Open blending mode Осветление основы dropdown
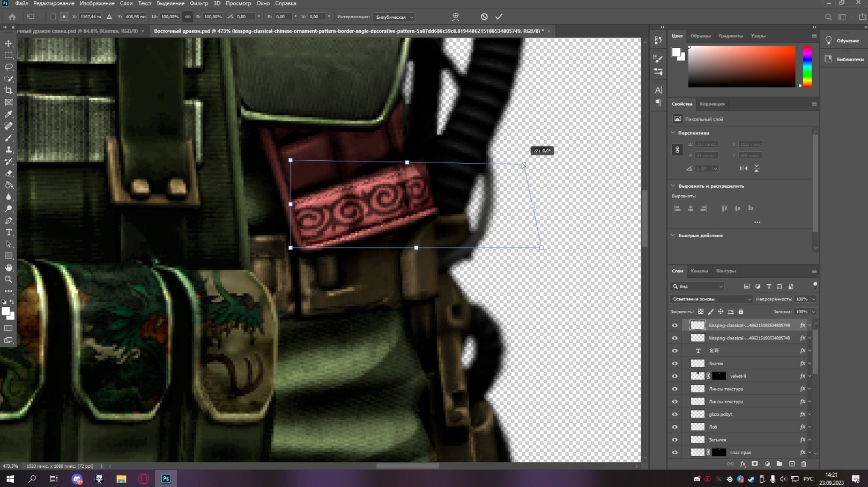868x487 pixels. coord(711,299)
